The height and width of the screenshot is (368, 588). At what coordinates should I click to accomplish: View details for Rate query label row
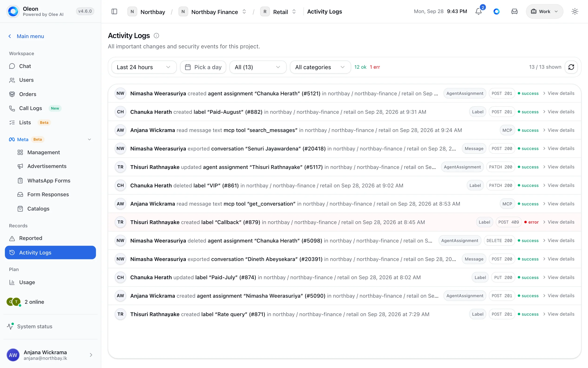[559, 314]
